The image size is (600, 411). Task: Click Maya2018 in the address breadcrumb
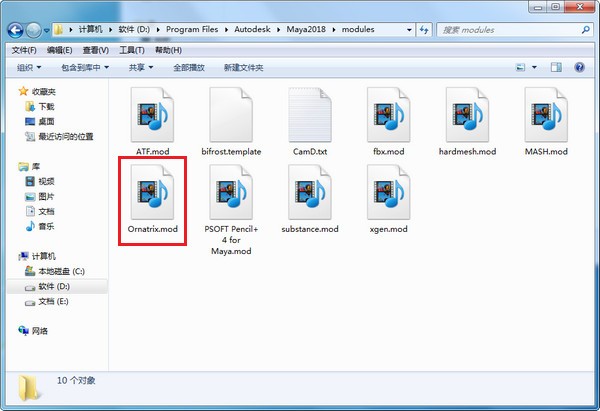click(x=306, y=29)
